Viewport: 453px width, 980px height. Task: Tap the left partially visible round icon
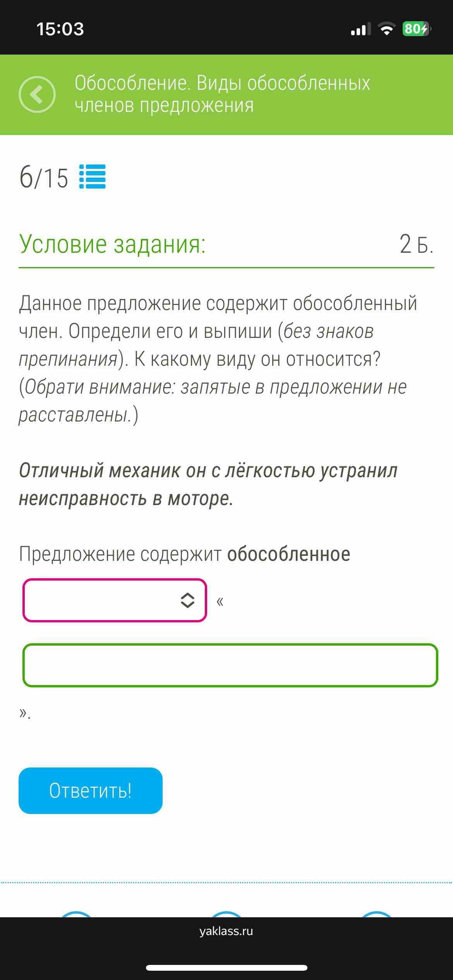(x=76, y=914)
